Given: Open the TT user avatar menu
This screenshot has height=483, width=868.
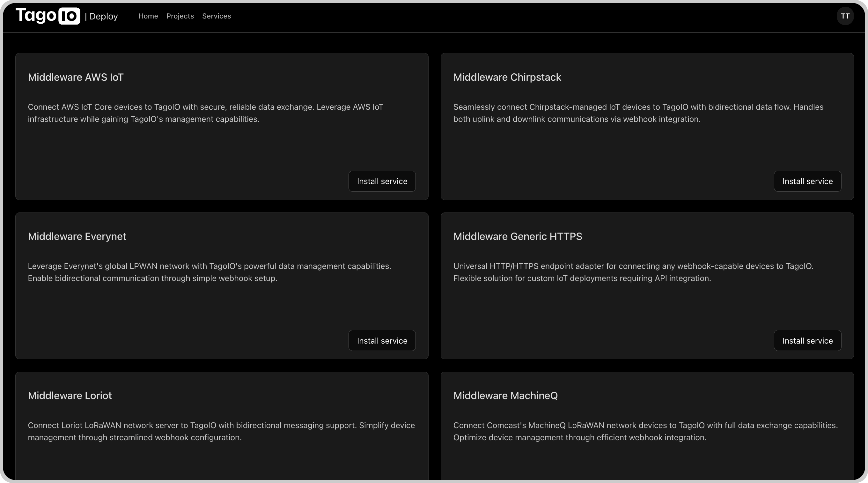Looking at the screenshot, I should tap(845, 16).
